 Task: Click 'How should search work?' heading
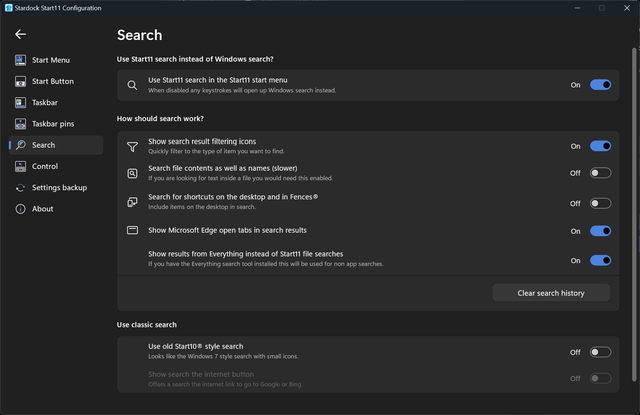coord(160,119)
